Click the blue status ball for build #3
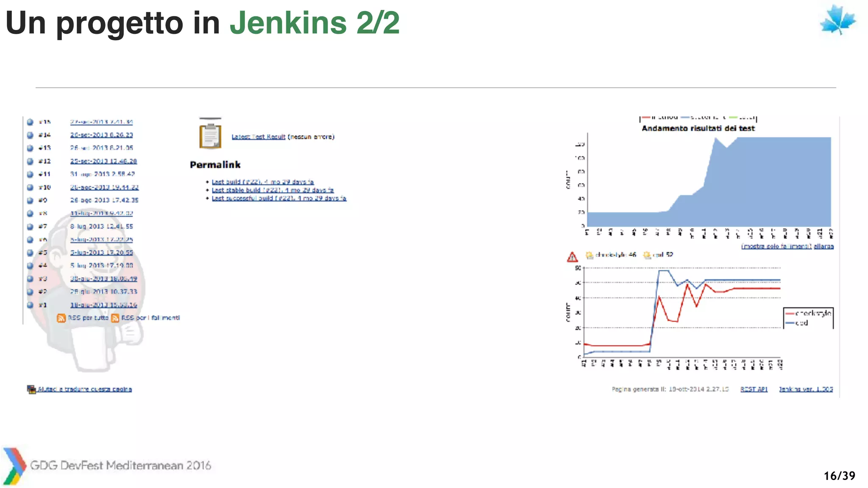Screen dimensions: 868x488 click(30, 279)
